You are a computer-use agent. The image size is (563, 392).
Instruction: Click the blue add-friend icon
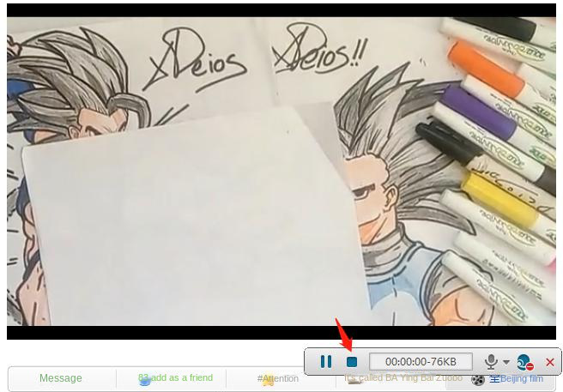coord(144,381)
